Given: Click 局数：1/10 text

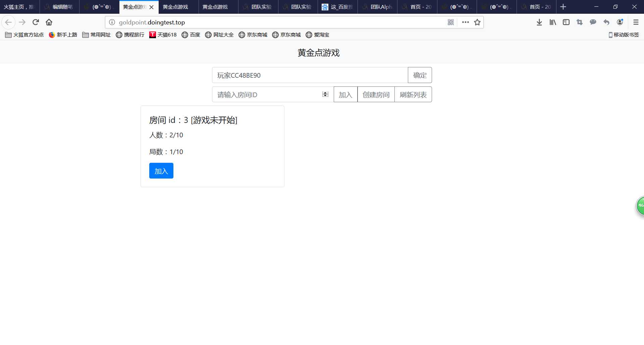Looking at the screenshot, I should pyautogui.click(x=166, y=152).
